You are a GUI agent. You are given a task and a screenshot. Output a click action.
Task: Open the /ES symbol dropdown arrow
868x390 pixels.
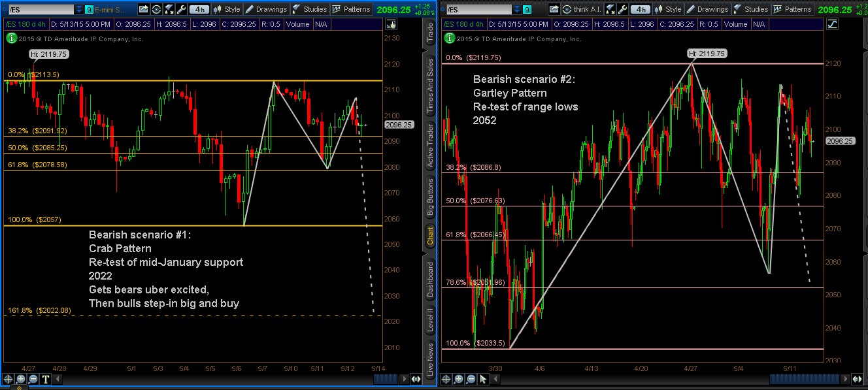point(79,10)
